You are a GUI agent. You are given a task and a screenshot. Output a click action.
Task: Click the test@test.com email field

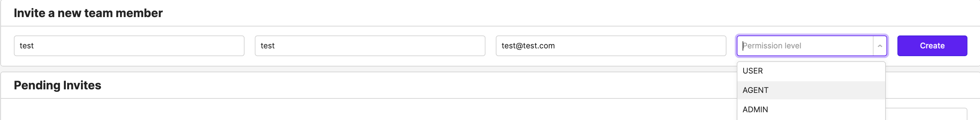611,46
